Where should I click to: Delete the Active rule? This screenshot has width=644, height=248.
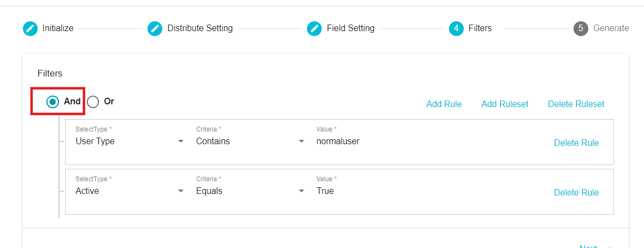(576, 193)
